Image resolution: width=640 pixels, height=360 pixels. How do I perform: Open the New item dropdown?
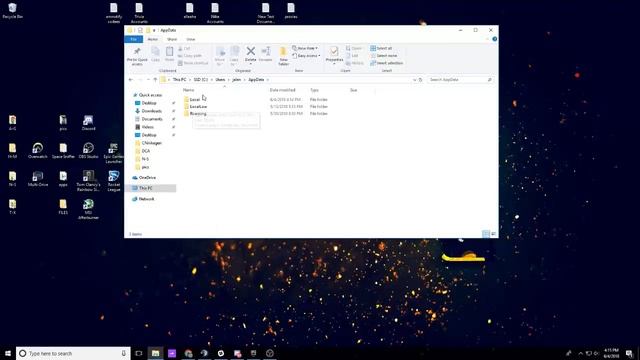(x=305, y=48)
